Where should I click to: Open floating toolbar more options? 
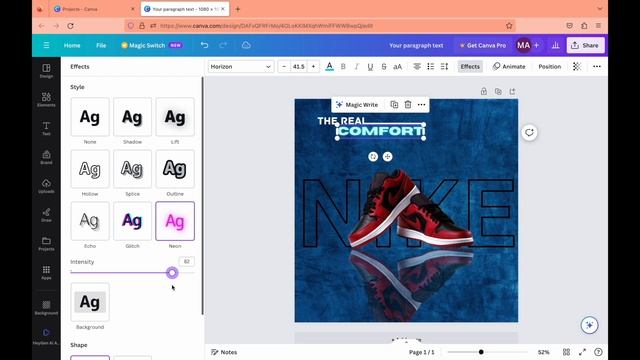click(421, 105)
